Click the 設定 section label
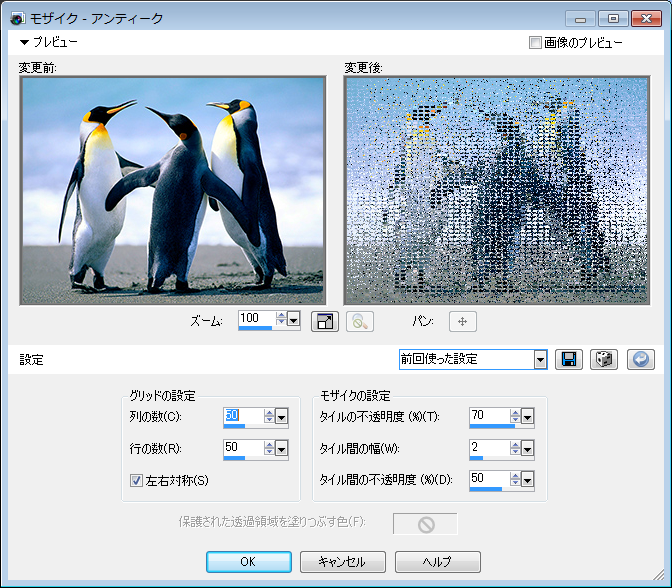672x588 pixels. 31,360
